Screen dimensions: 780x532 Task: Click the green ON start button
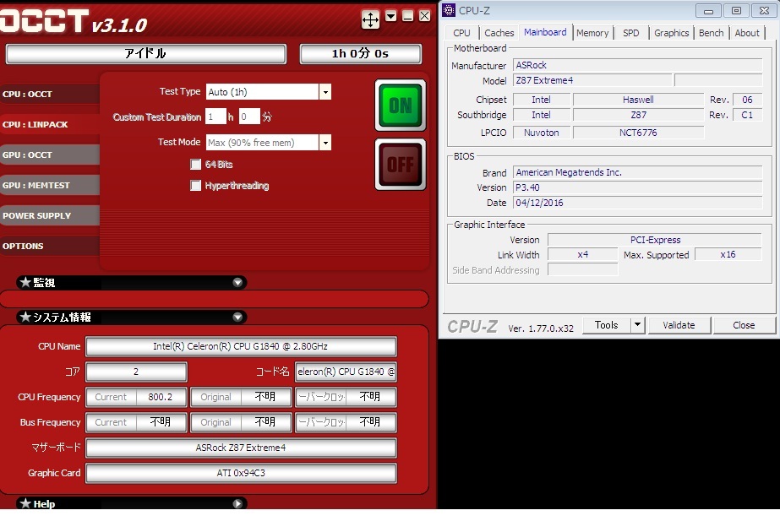coord(400,105)
